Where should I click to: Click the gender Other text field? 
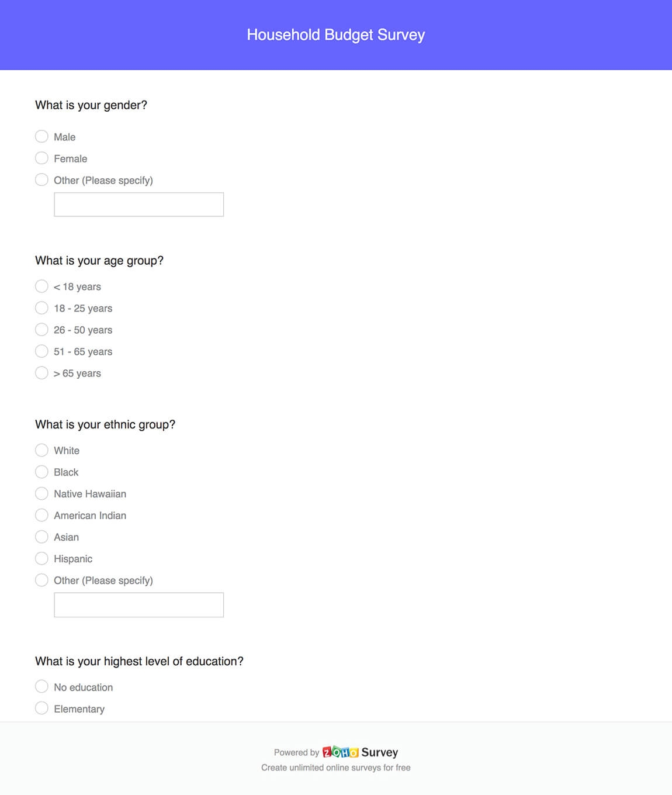[x=138, y=205]
